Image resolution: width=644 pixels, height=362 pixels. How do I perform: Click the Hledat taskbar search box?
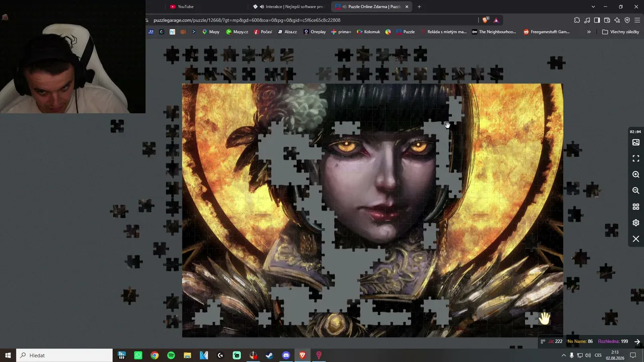(64, 355)
